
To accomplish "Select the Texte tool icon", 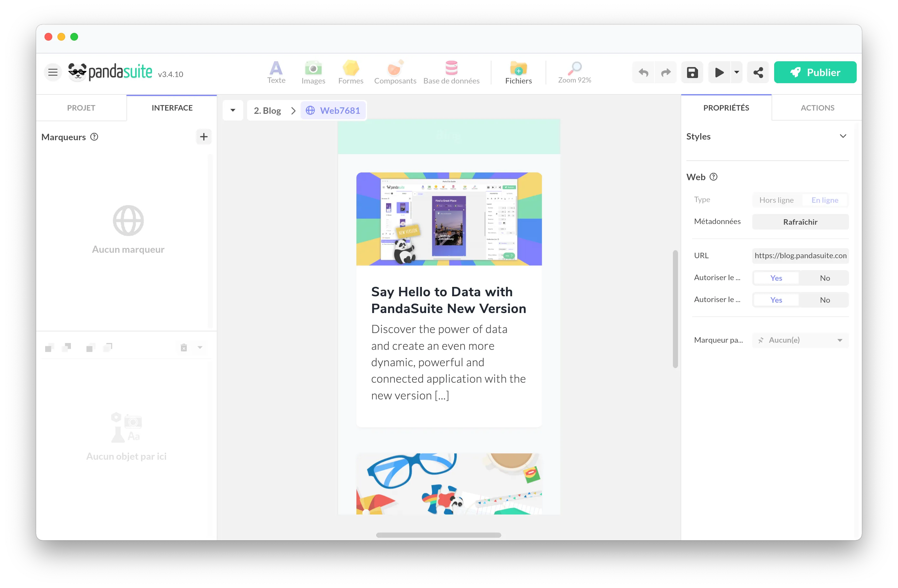I will 276,69.
